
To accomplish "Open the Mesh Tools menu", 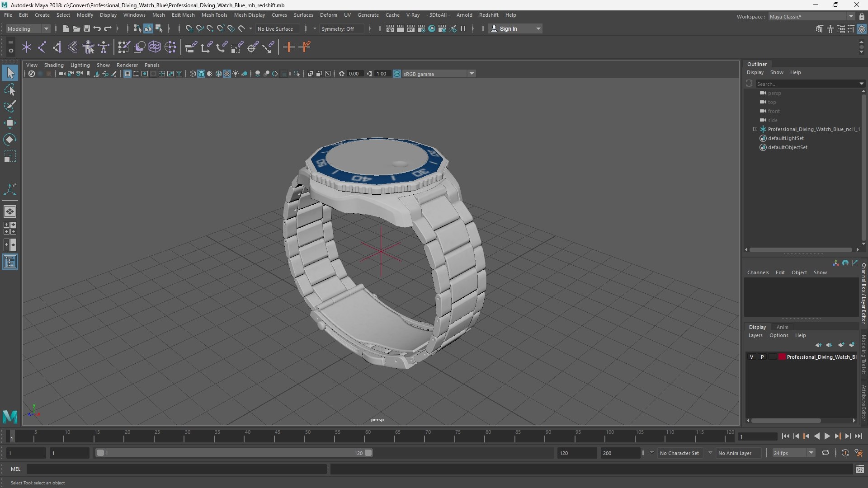I will coord(214,15).
